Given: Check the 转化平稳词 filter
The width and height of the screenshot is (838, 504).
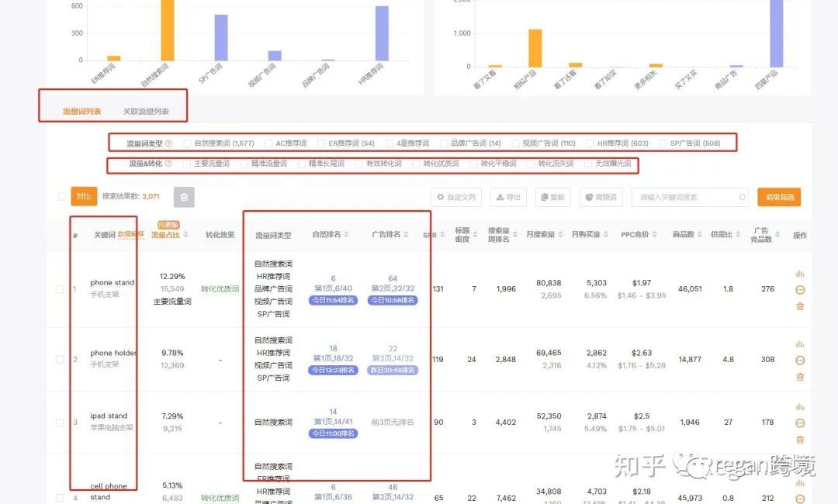Looking at the screenshot, I should (x=473, y=164).
